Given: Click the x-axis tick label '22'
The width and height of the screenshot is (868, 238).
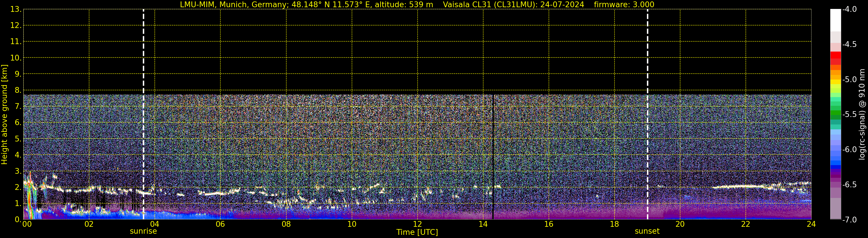Looking at the screenshot, I should tap(746, 224).
